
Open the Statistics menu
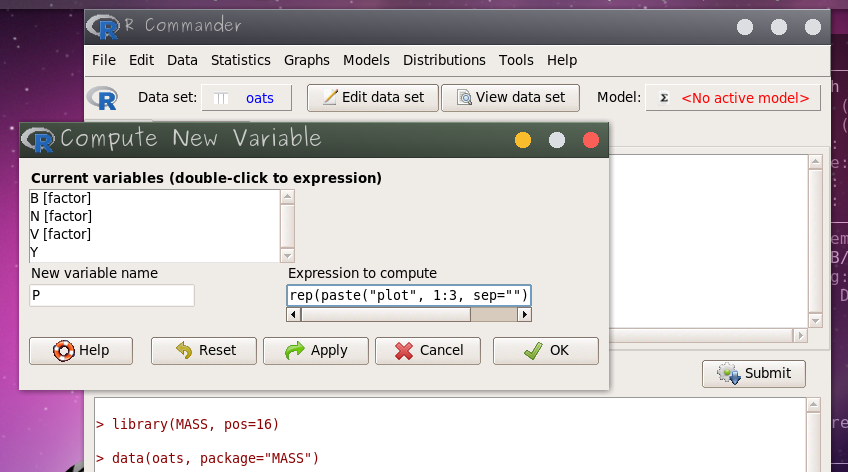click(x=240, y=60)
